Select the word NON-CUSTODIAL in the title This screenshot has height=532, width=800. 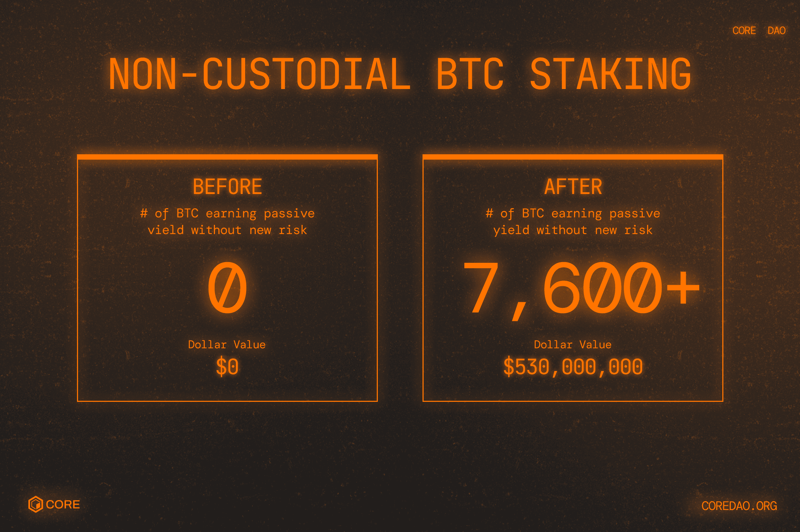pos(259,74)
